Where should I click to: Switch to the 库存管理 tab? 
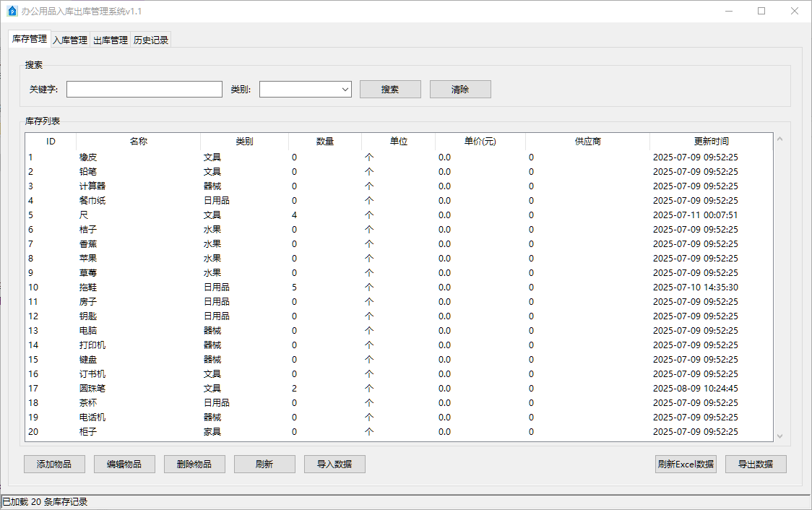(x=30, y=39)
